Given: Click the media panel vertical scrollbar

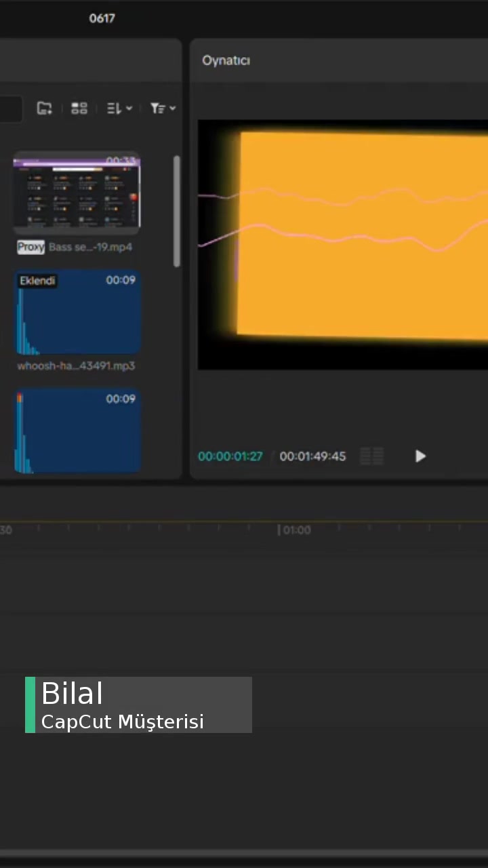Looking at the screenshot, I should click(177, 210).
